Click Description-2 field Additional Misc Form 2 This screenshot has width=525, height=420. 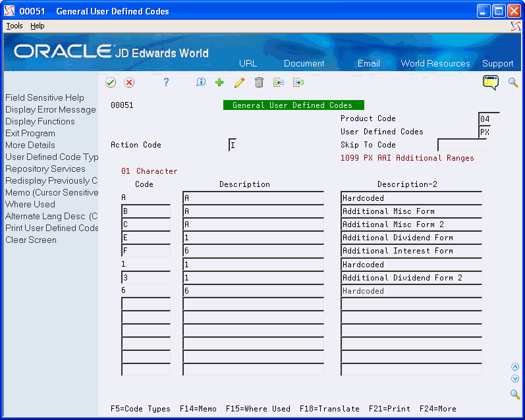point(411,224)
